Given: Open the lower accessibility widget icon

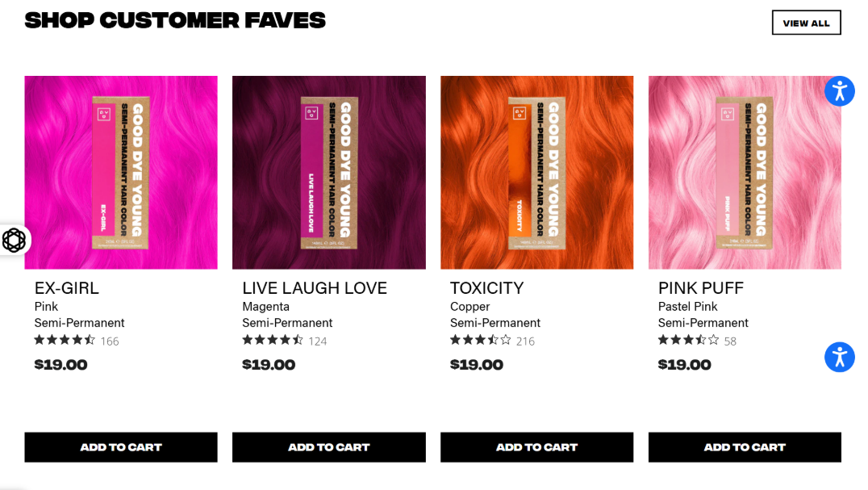Looking at the screenshot, I should click(839, 357).
